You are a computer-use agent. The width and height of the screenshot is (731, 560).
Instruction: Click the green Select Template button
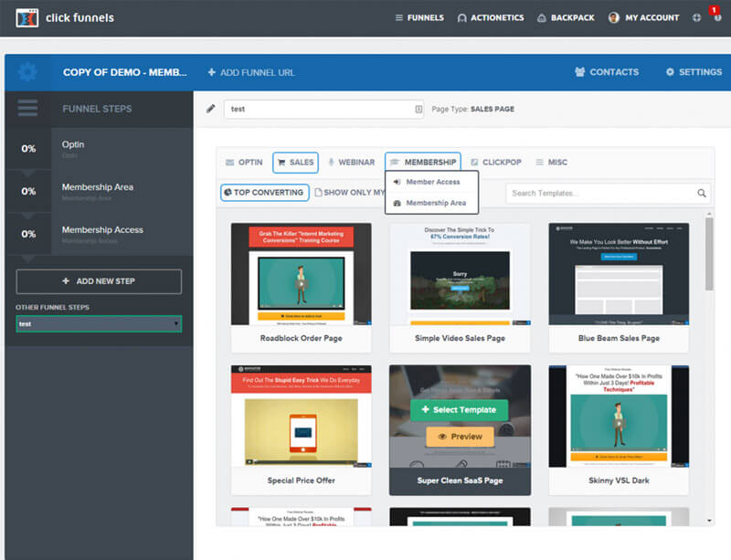point(460,410)
